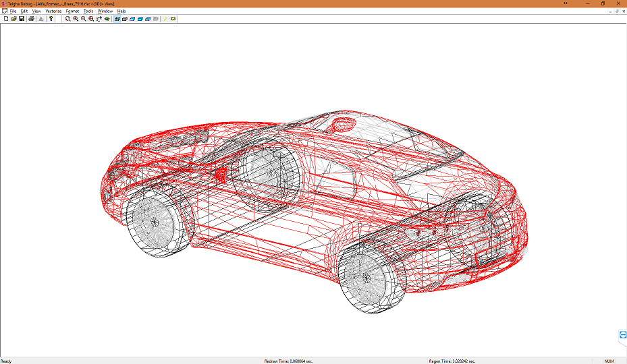Open the Format menu
Image resolution: width=627 pixels, height=364 pixels.
click(72, 11)
